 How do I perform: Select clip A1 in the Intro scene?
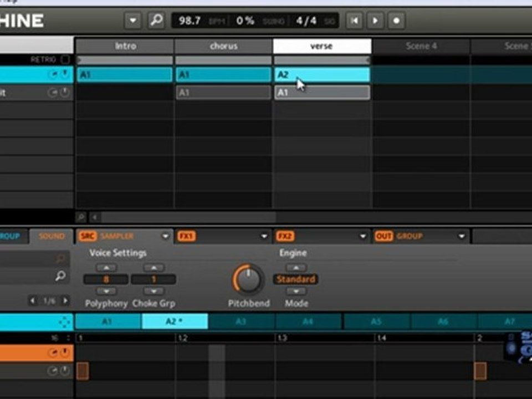click(125, 75)
